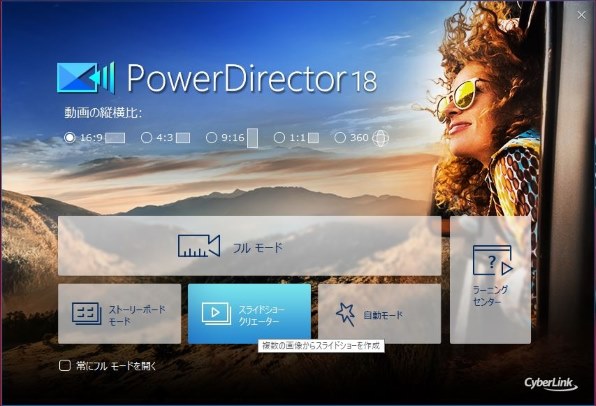596x406 pixels.
Task: Choose the 9:16 vertical aspect ratio
Action: [211, 138]
